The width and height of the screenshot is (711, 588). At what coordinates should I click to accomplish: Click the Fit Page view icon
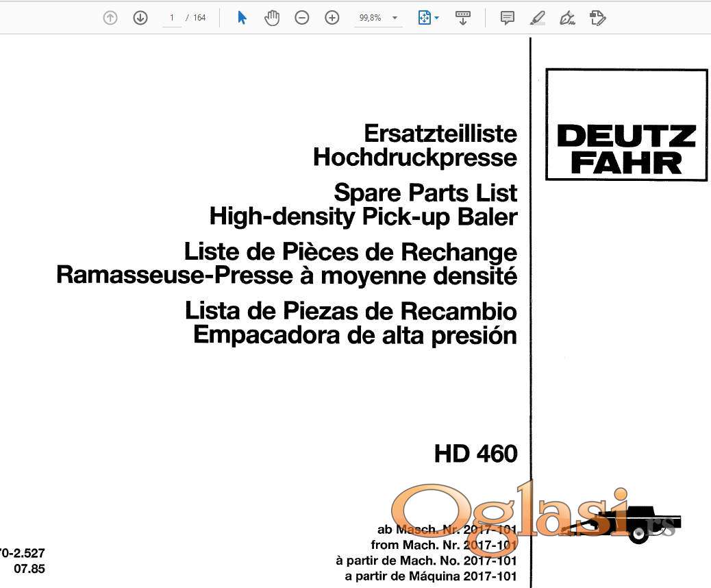coord(425,18)
